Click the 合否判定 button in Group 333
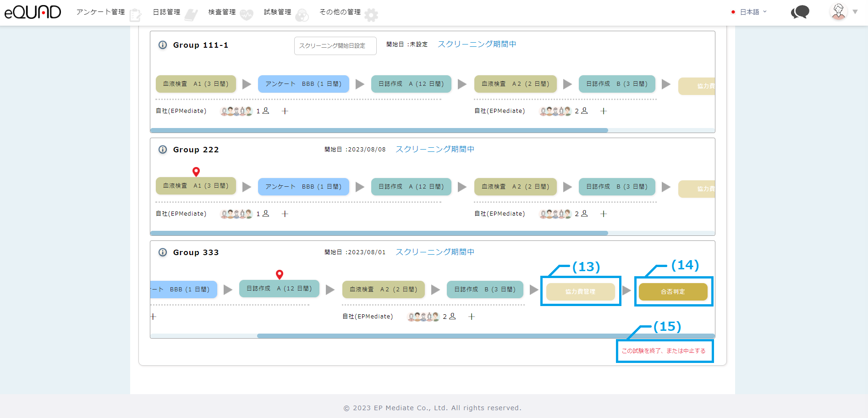The height and width of the screenshot is (418, 868). (x=673, y=292)
